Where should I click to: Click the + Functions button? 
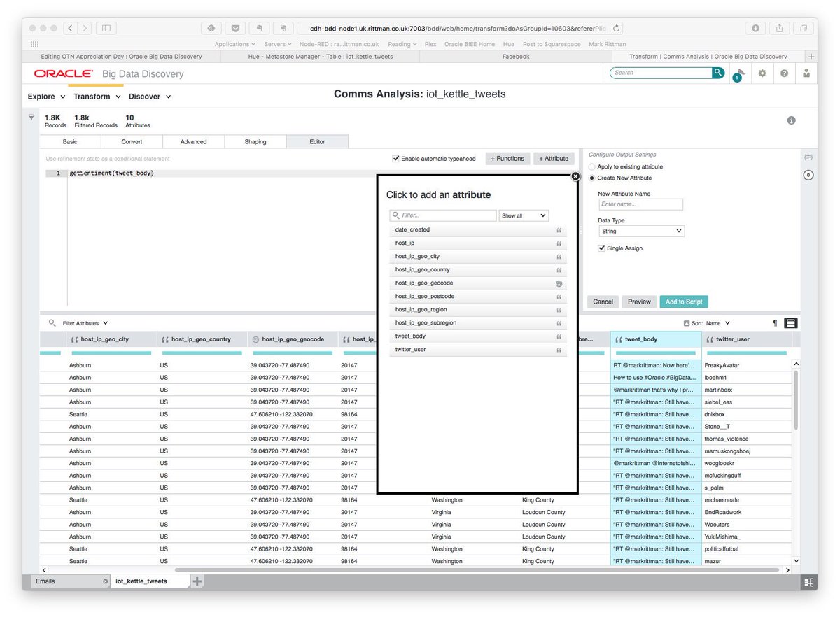click(507, 159)
